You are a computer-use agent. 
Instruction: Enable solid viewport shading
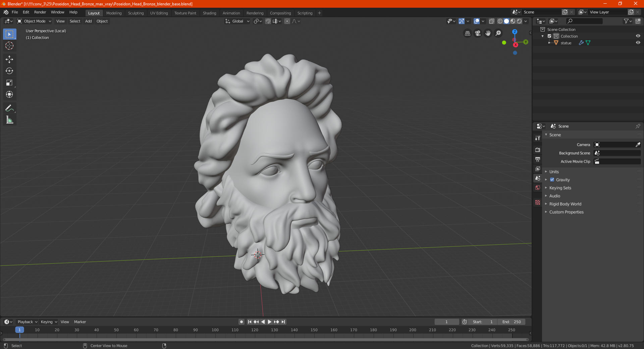[x=506, y=21]
